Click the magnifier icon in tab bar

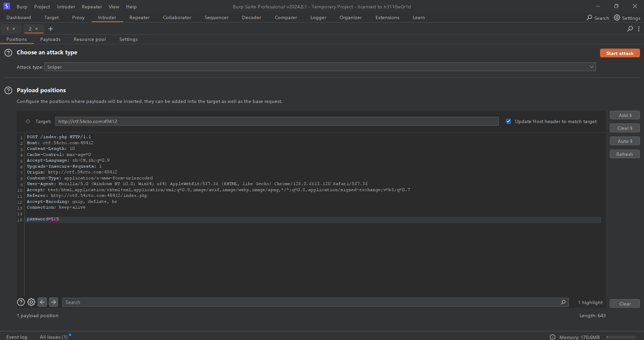630,29
